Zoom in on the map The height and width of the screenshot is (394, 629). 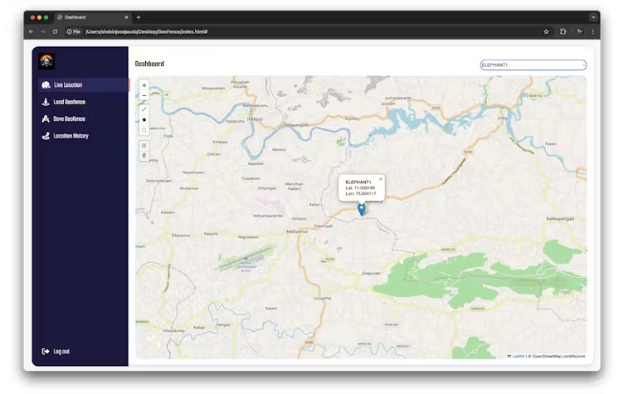144,85
